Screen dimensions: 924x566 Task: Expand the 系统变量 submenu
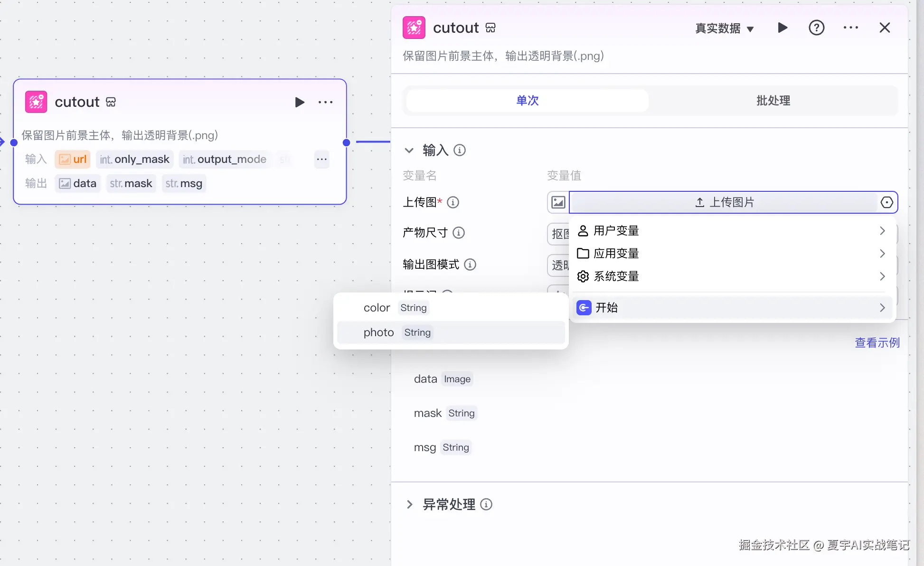pos(732,276)
